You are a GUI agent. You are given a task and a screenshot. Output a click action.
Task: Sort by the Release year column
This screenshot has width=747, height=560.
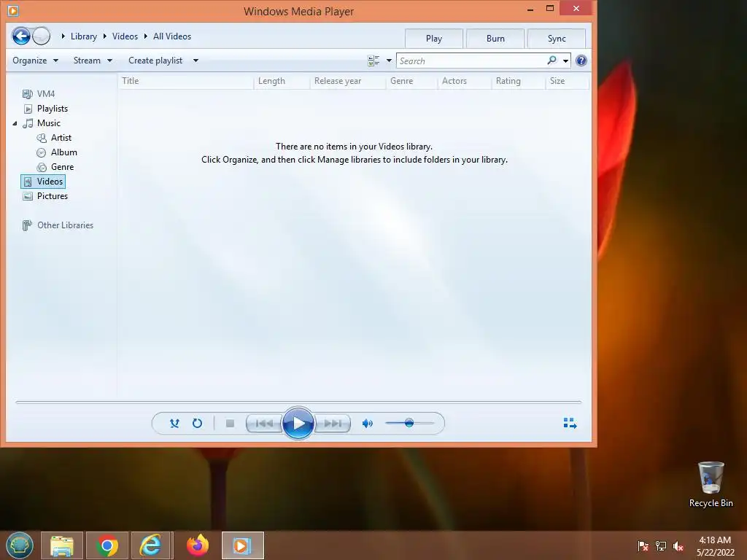(x=348, y=81)
